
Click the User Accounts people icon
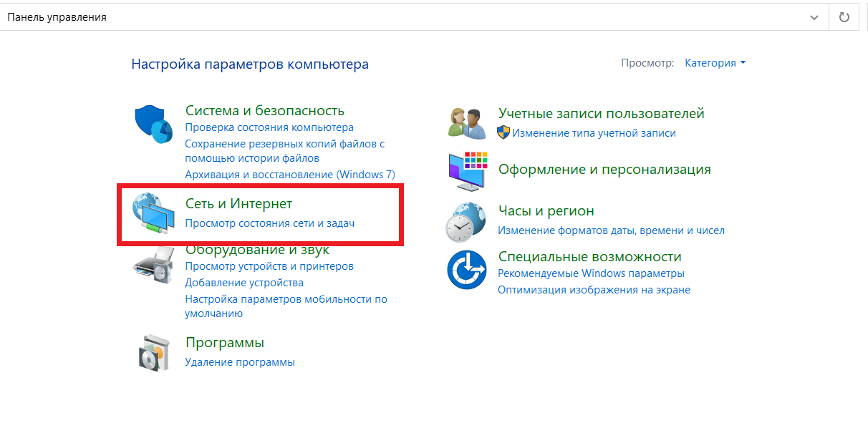tap(467, 122)
